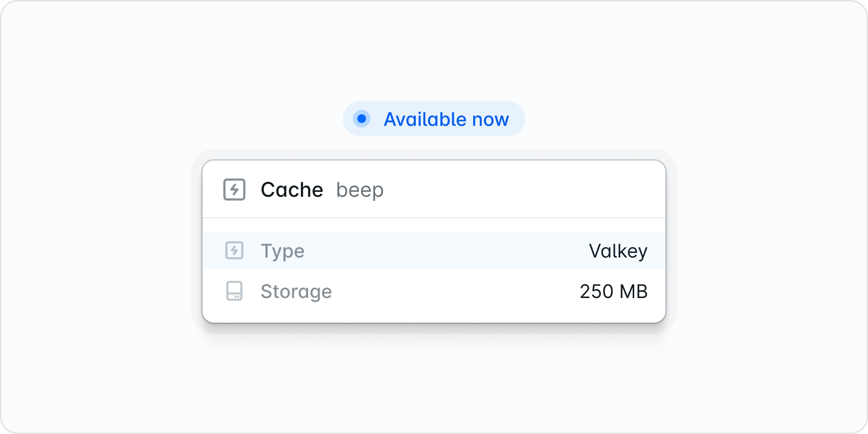The height and width of the screenshot is (434, 868).
Task: Click the drive icon in Storage row
Action: coord(234,291)
